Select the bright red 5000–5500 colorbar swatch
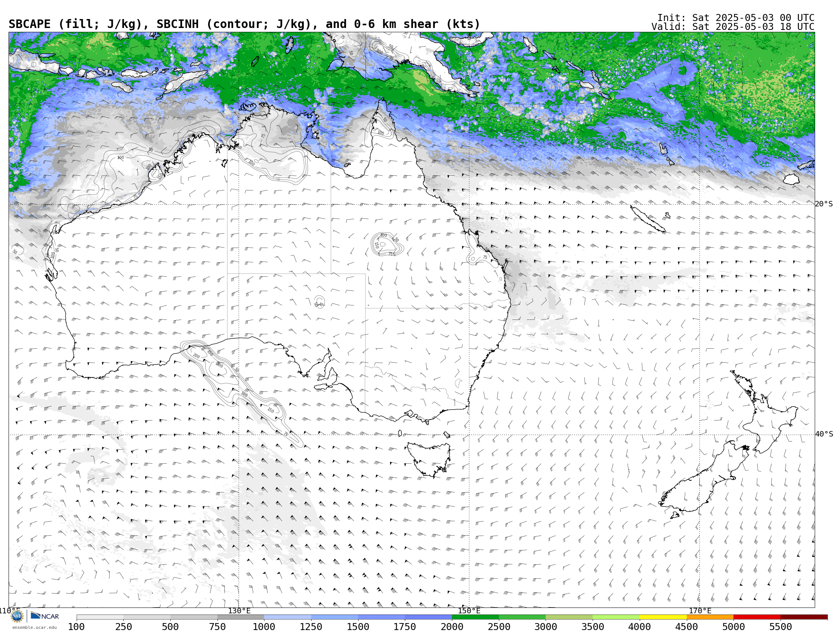 pos(757,617)
